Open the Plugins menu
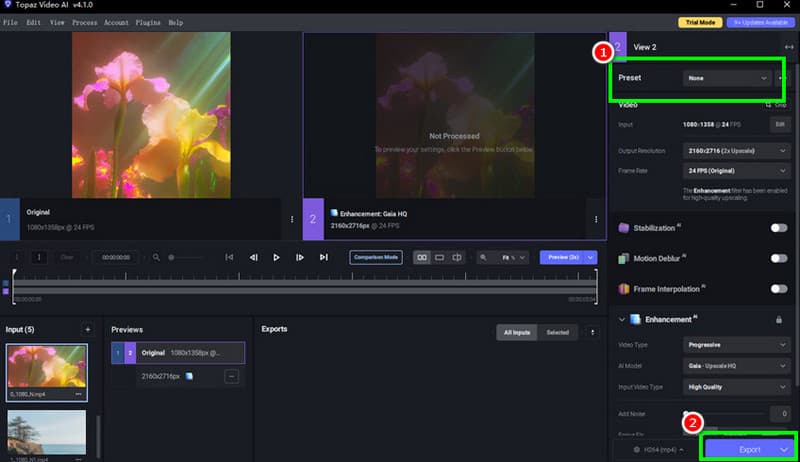This screenshot has height=462, width=800. coord(147,22)
